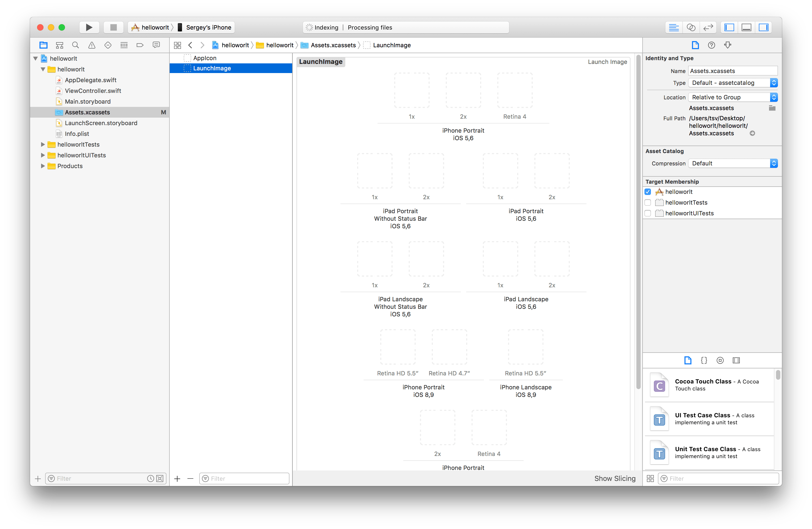Show the Issue navigator warning icon
Viewport: 812px width, 529px height.
point(92,45)
